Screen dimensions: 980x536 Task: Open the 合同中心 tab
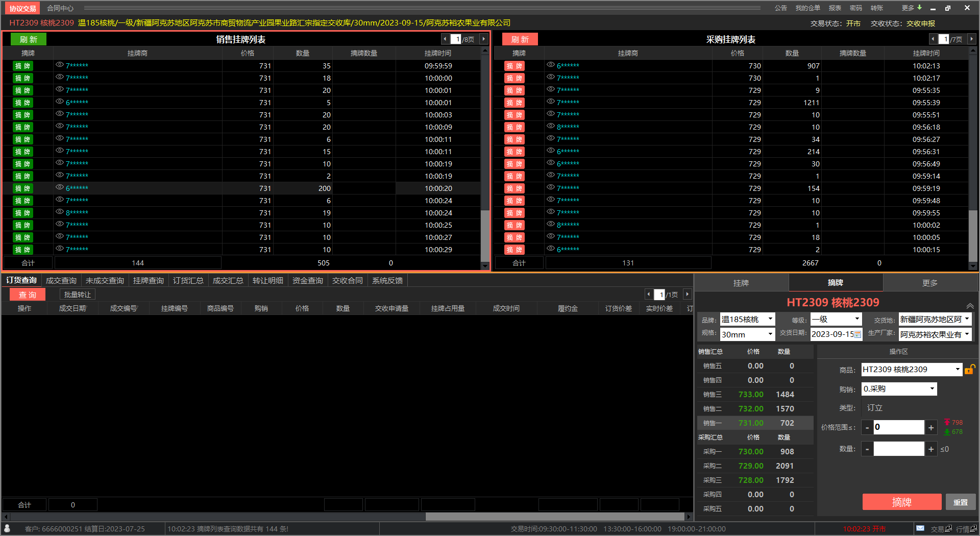(x=60, y=8)
